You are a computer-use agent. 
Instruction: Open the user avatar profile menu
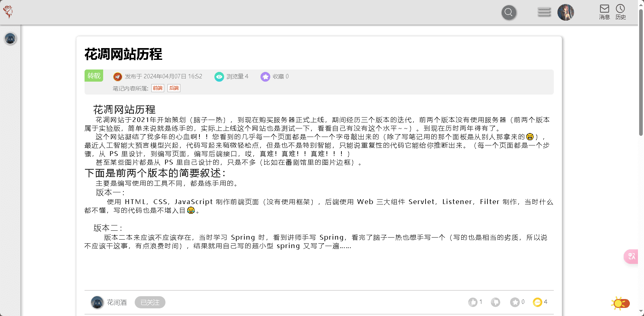pyautogui.click(x=565, y=13)
